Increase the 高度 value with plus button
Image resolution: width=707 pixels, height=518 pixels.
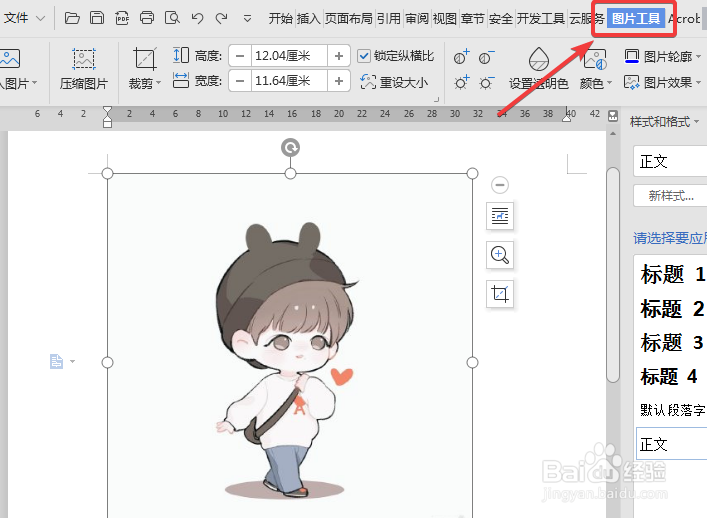click(339, 56)
